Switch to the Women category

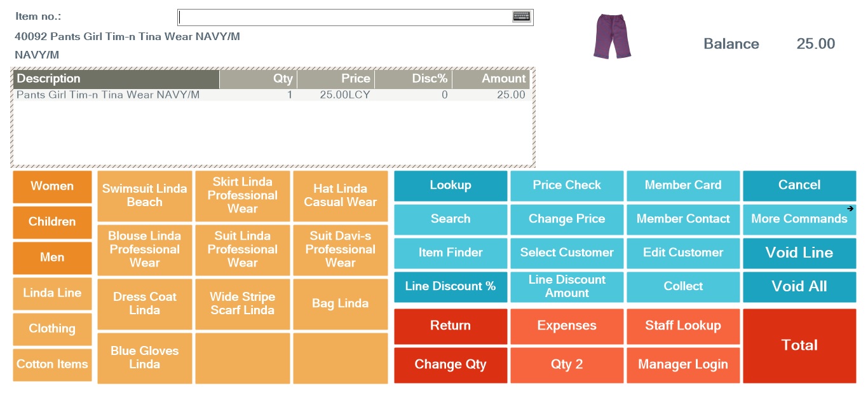point(51,186)
